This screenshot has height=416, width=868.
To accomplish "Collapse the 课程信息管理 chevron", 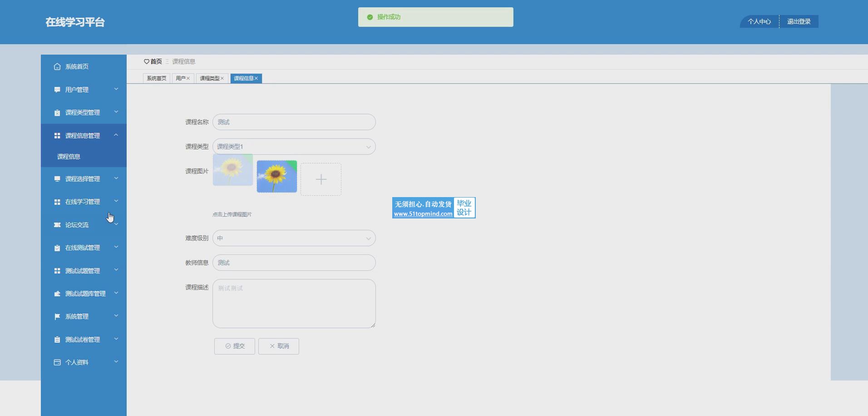I will point(116,135).
